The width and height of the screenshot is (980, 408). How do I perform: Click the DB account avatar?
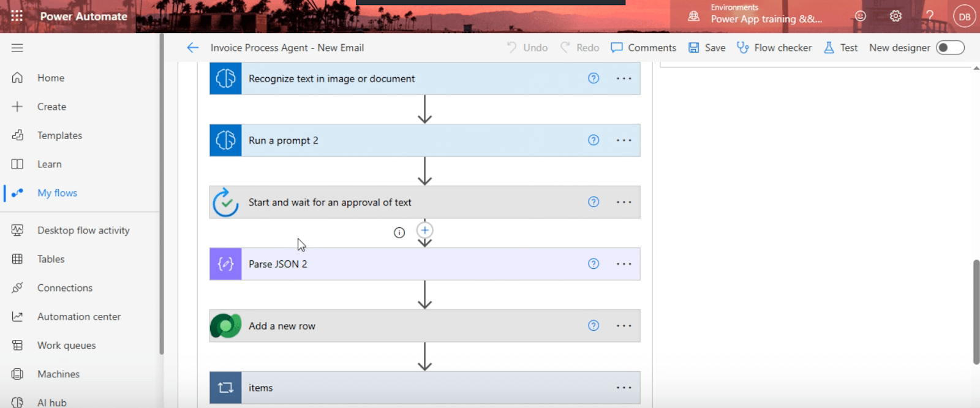[964, 17]
